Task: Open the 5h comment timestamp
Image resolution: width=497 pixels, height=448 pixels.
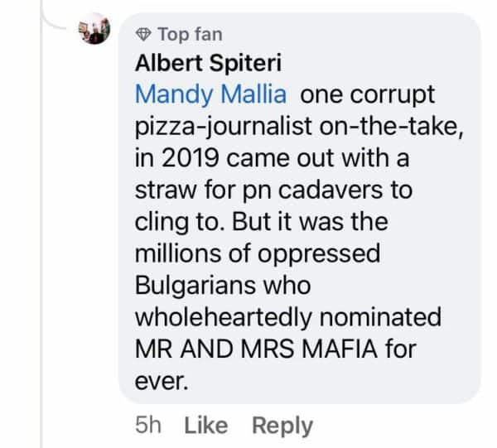Action: click(148, 426)
